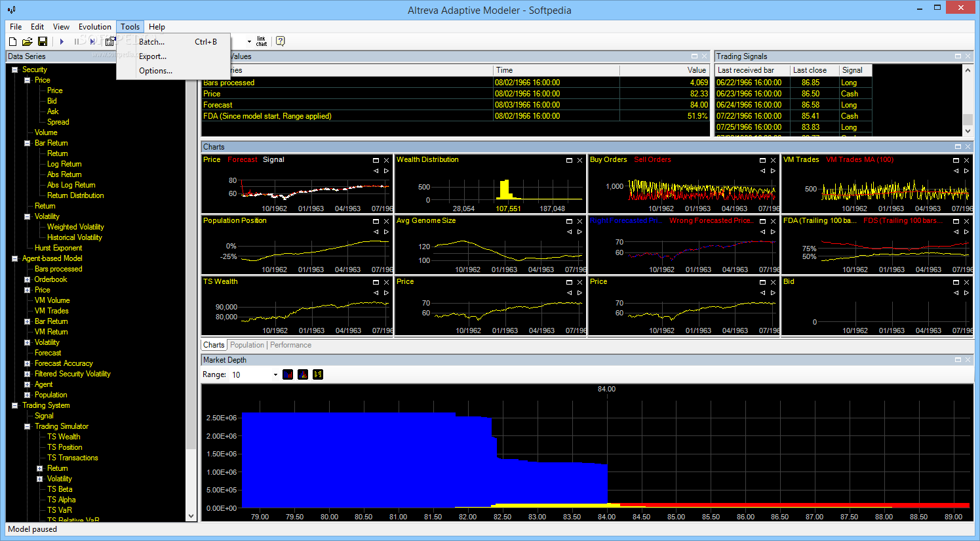Save the model with the floppy disk icon
Screen dimensions: 980x541
coord(43,41)
